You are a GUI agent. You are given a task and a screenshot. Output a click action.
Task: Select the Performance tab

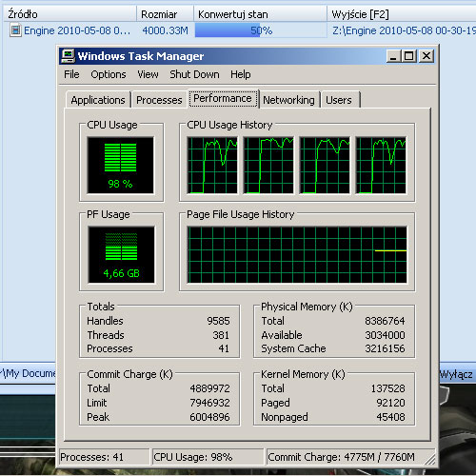(223, 98)
